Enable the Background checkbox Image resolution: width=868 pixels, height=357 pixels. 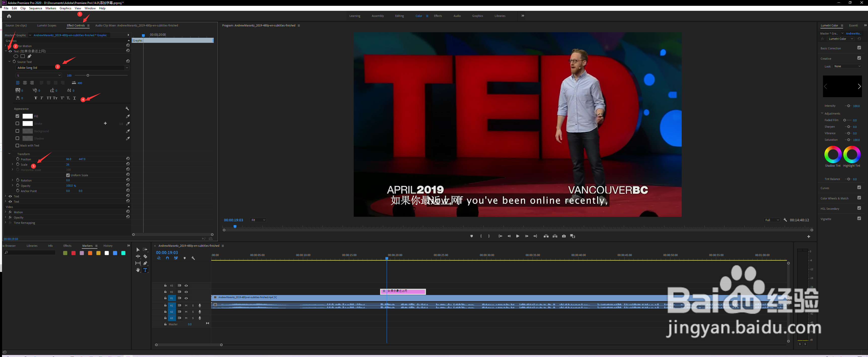click(18, 131)
